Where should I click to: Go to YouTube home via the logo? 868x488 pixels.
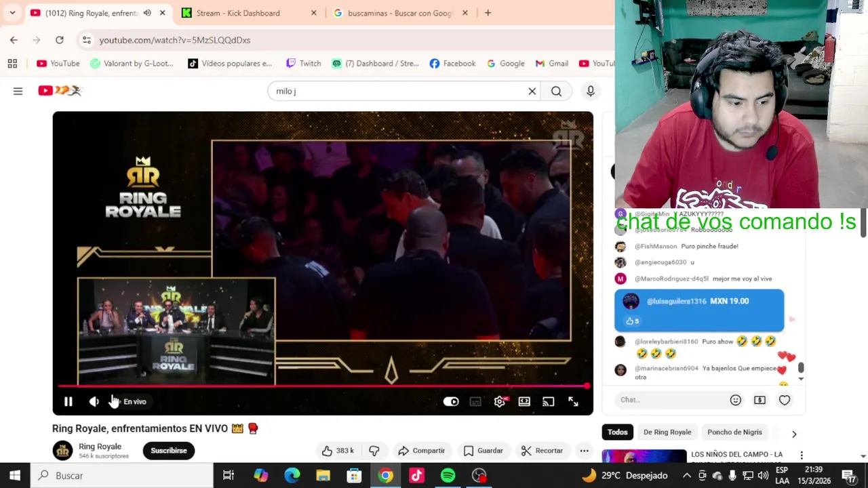[60, 91]
